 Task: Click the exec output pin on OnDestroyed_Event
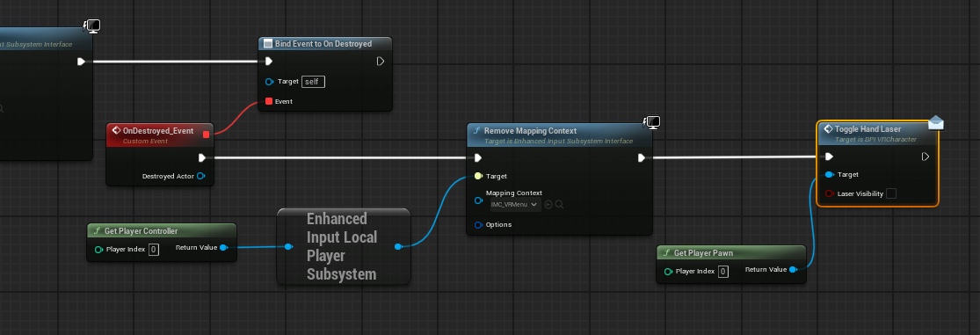(x=202, y=157)
